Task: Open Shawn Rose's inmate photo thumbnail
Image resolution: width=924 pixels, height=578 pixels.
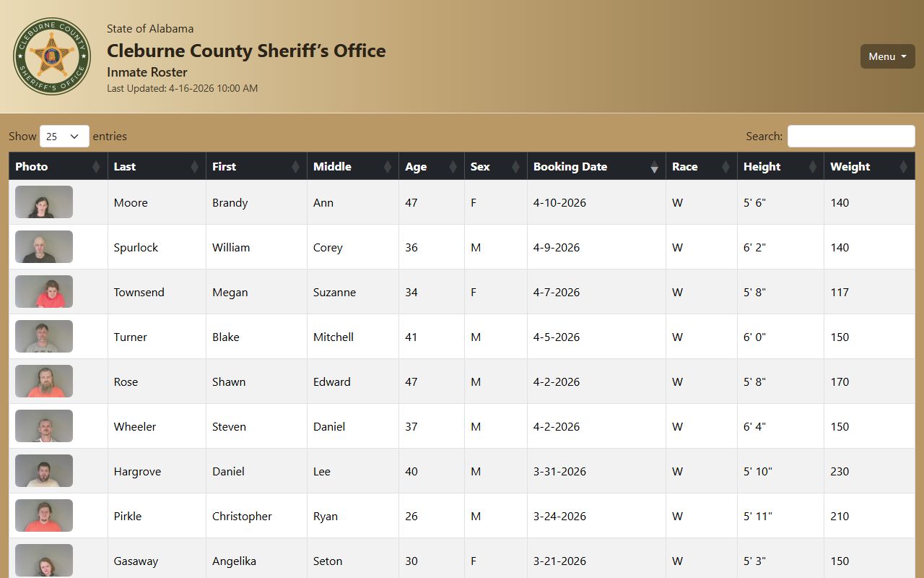Action: (x=44, y=381)
